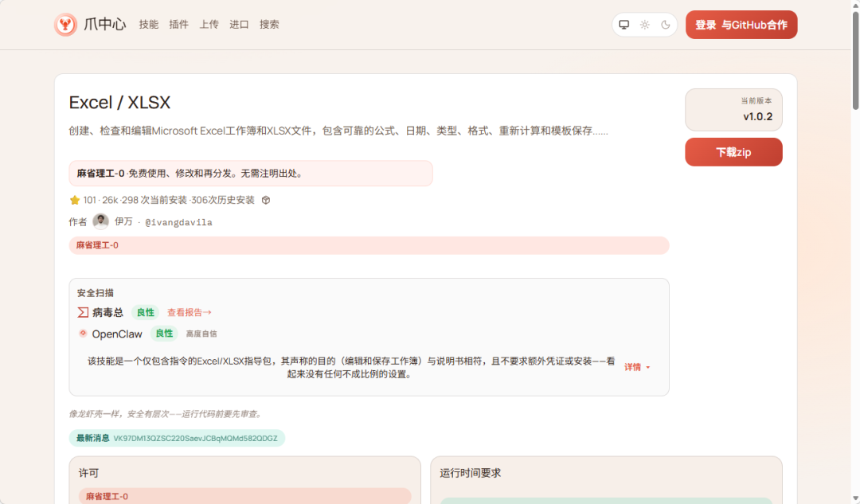This screenshot has height=504, width=860.
Task: Click the package cube icon beside install counts
Action: pyautogui.click(x=266, y=200)
